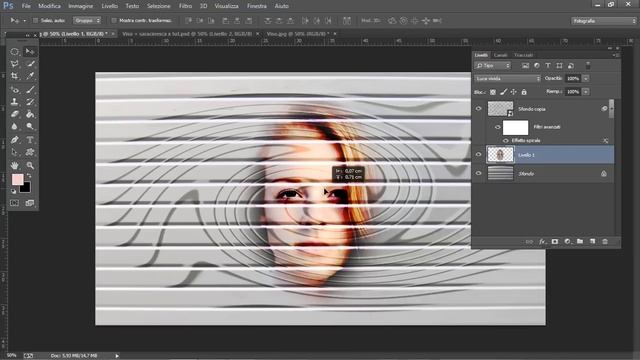
Task: Lock all layer attributes
Action: tap(524, 92)
